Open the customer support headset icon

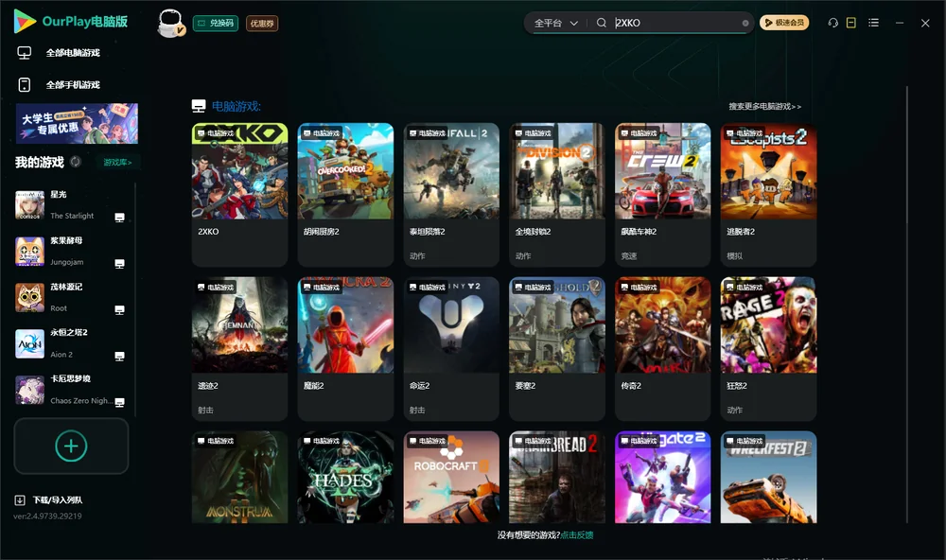[833, 23]
